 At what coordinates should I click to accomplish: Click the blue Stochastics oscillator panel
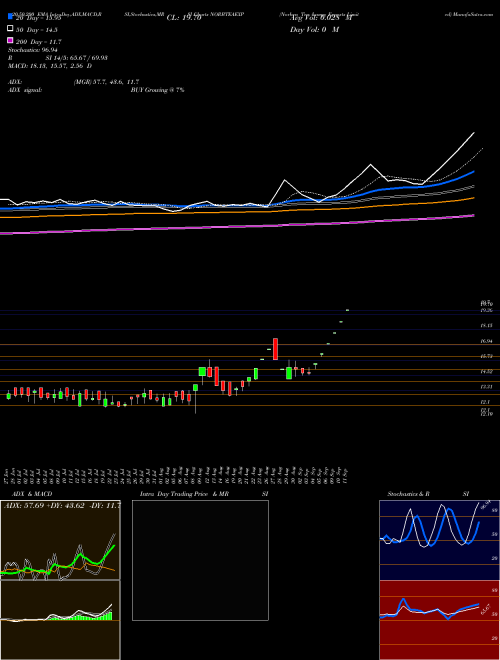coord(439,540)
